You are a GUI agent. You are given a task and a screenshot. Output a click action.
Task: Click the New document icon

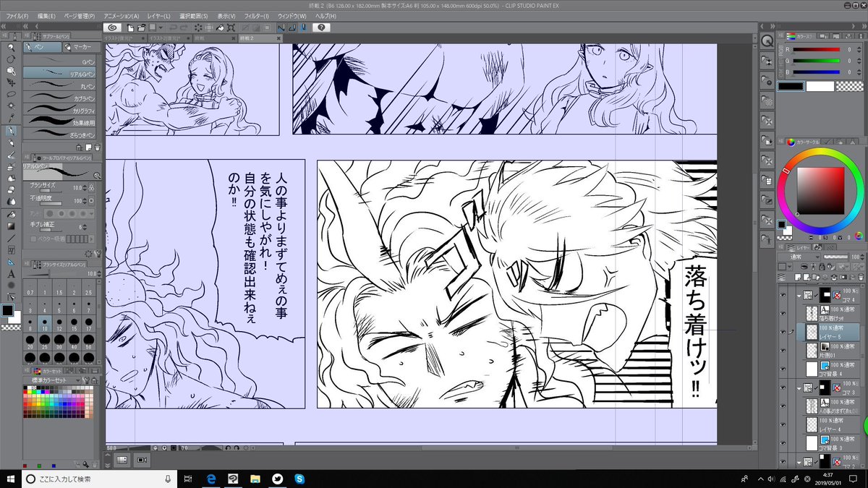131,27
